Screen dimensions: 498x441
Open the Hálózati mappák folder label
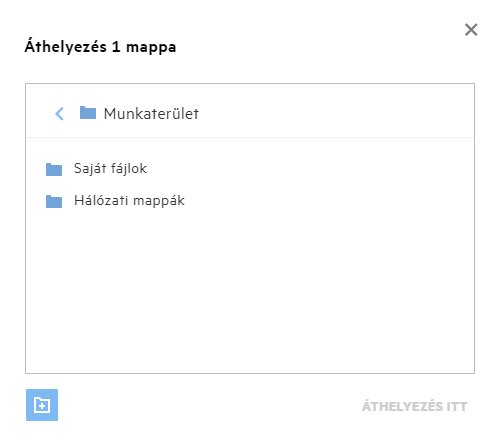pyautogui.click(x=129, y=201)
